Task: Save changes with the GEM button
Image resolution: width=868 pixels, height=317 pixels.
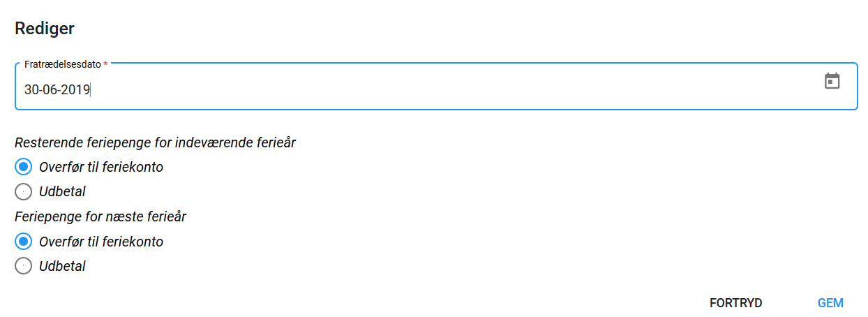Action: click(x=830, y=303)
